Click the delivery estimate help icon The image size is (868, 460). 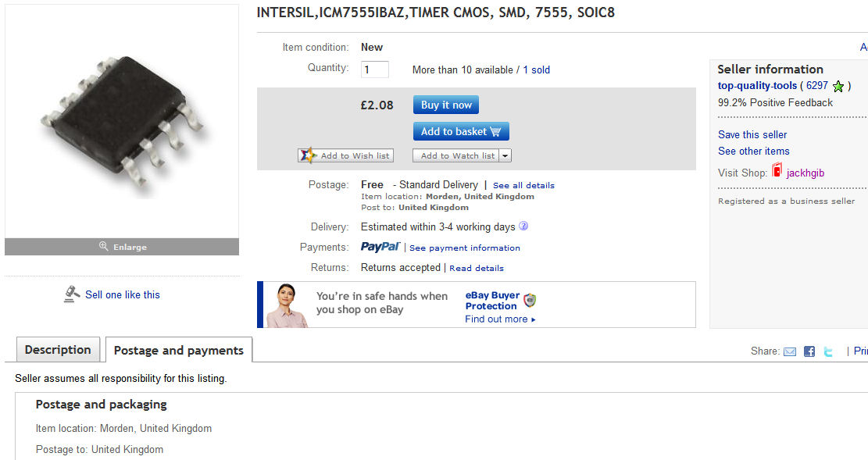(x=523, y=226)
